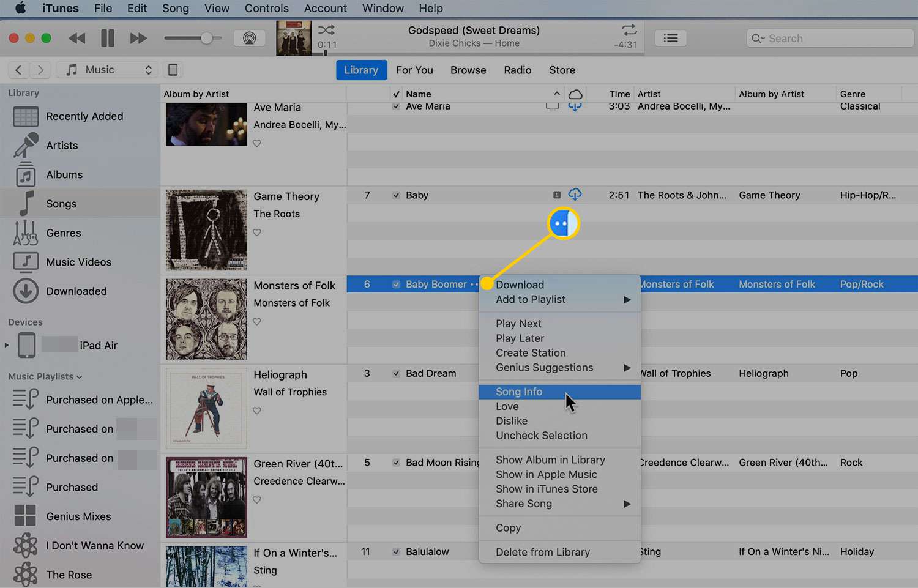918x588 pixels.
Task: Click the device button next to Music
Action: pyautogui.click(x=173, y=70)
